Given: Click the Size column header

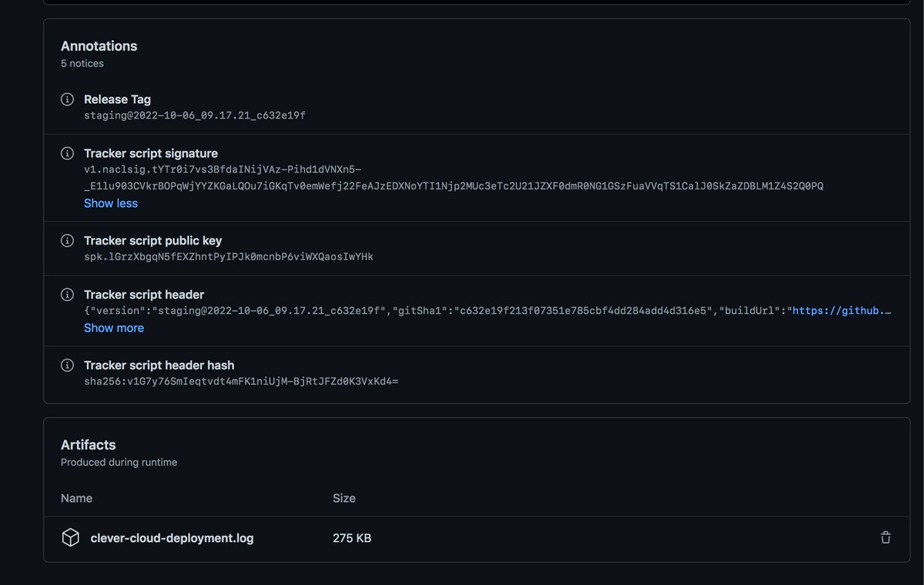Looking at the screenshot, I should click(x=344, y=498).
